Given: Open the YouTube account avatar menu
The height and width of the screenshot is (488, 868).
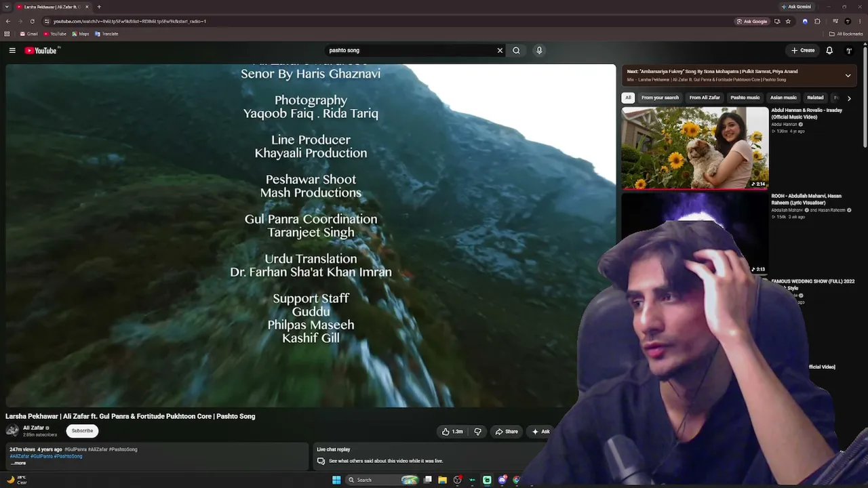Looking at the screenshot, I should 848,50.
